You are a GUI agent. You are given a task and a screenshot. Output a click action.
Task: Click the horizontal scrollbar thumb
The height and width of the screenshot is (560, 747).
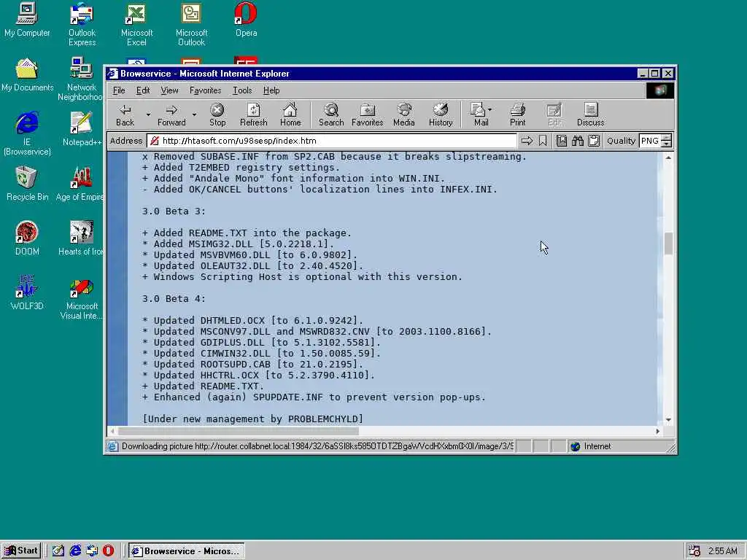click(x=239, y=431)
